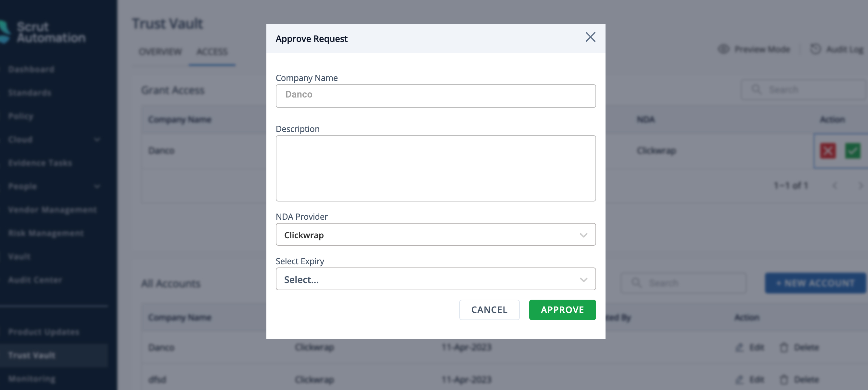The height and width of the screenshot is (390, 868).
Task: Click the Delete trash icon for Danco account
Action: [x=784, y=347]
